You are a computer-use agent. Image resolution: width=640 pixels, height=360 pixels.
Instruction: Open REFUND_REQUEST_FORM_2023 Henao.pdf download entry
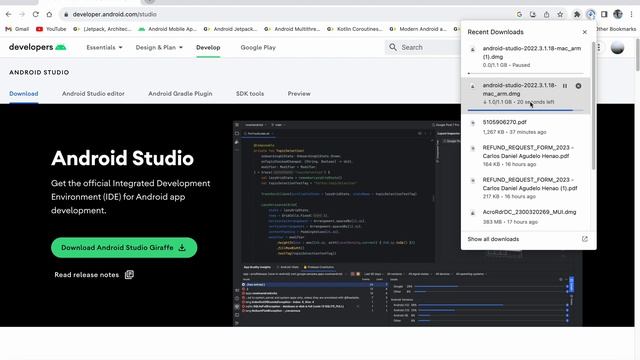point(526,156)
